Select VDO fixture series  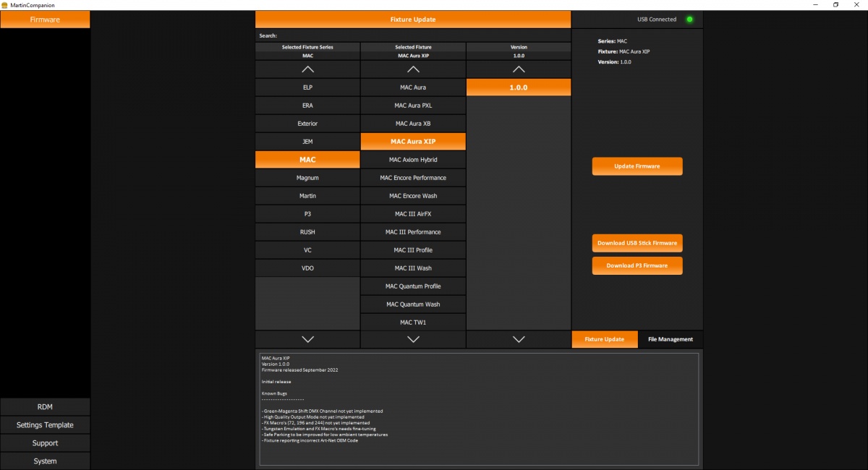(307, 268)
